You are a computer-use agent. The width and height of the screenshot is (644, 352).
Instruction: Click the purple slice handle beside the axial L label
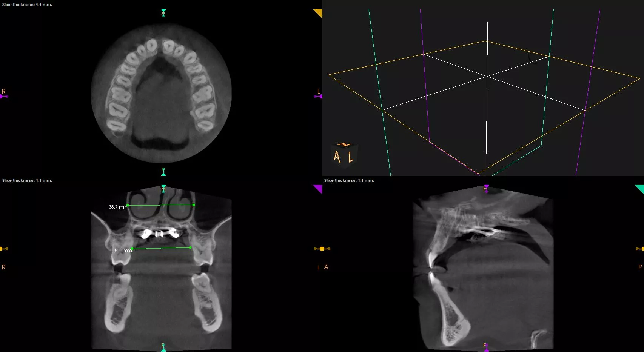pyautogui.click(x=318, y=97)
